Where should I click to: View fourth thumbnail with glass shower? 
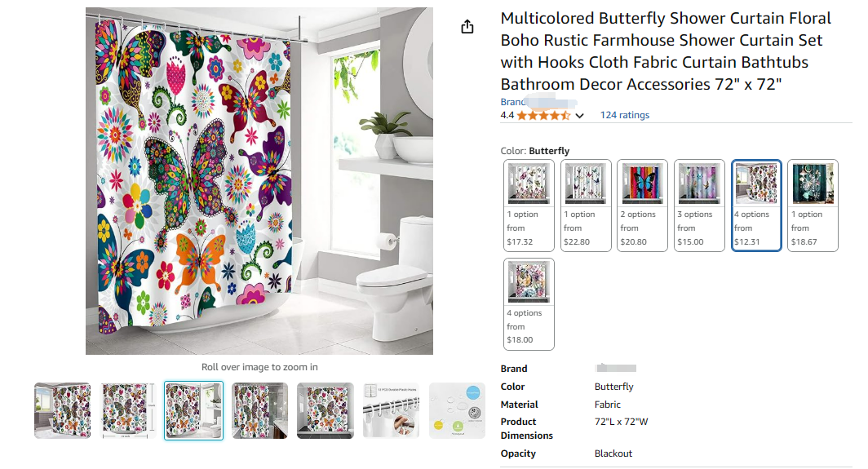click(259, 411)
